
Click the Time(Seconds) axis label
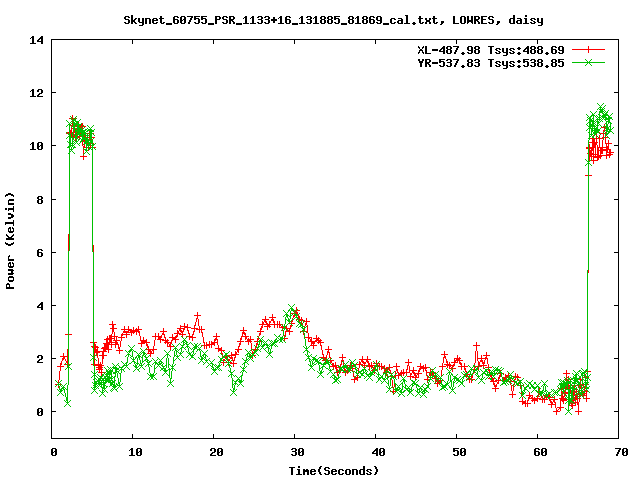click(x=333, y=471)
